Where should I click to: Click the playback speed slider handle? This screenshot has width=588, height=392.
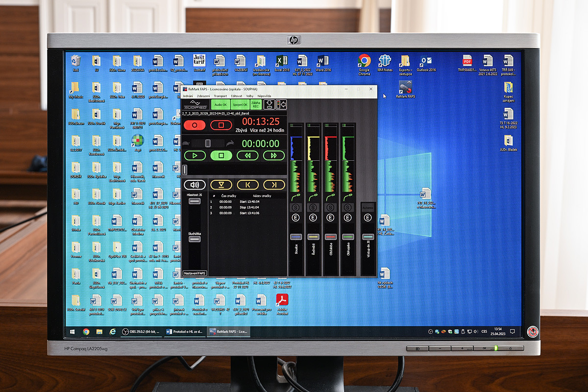(208, 143)
